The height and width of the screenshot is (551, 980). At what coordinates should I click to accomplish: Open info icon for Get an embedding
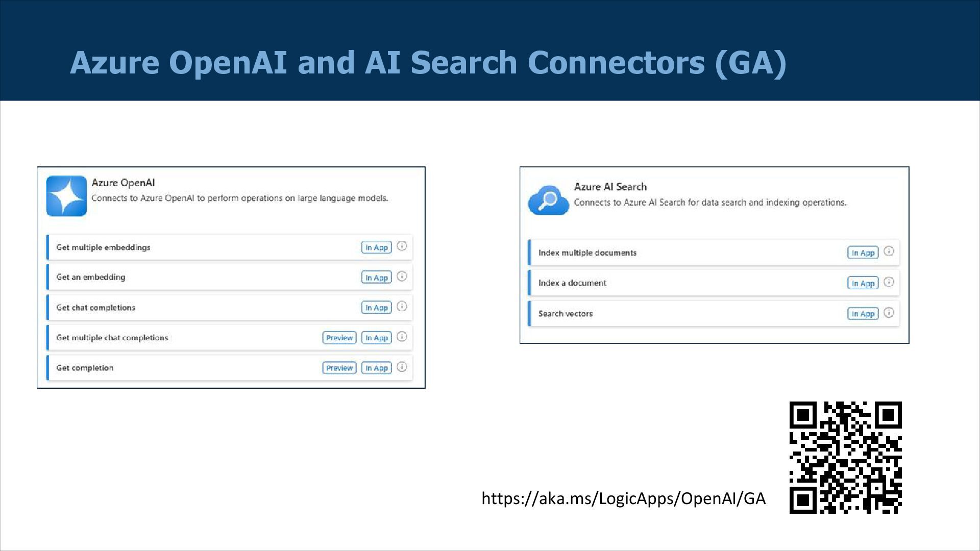pos(402,277)
